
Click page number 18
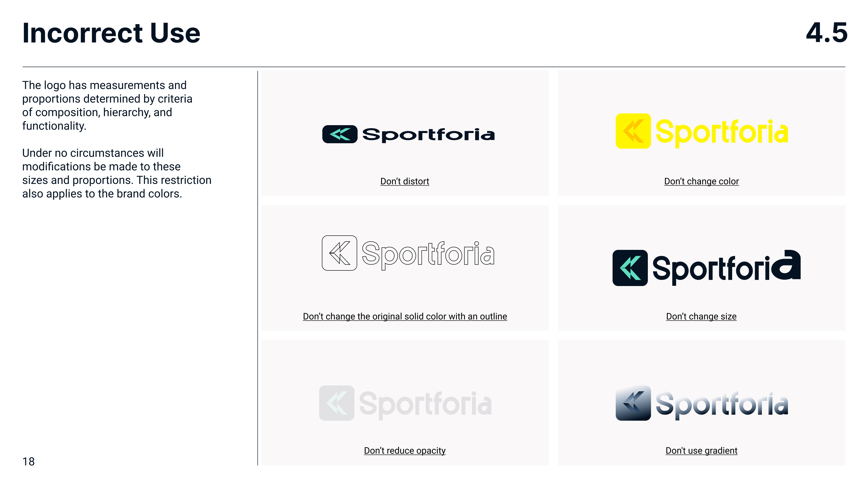point(29,461)
